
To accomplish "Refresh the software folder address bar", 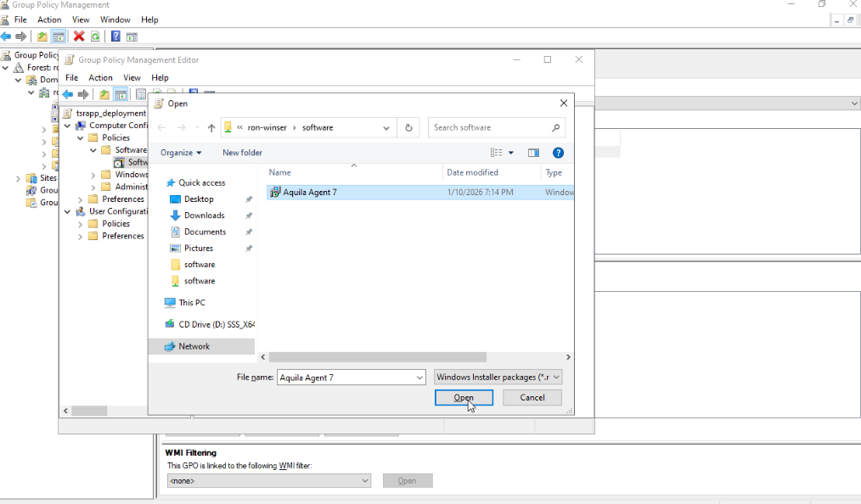I will coord(408,128).
